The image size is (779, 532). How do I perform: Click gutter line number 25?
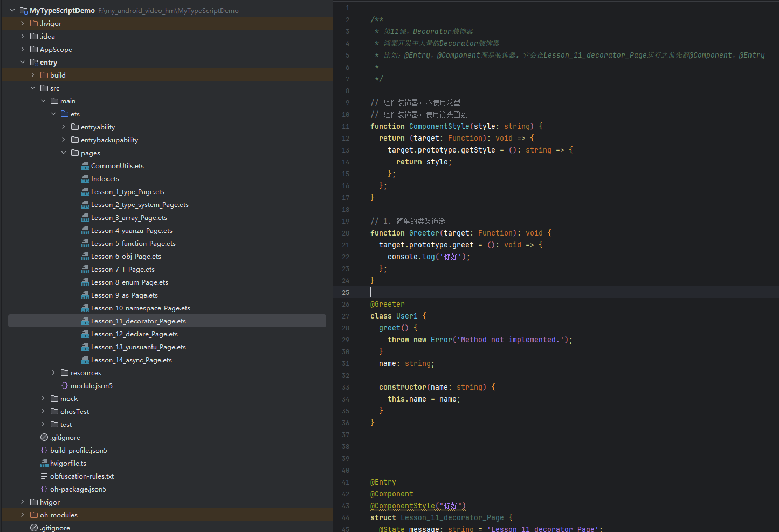pos(346,292)
